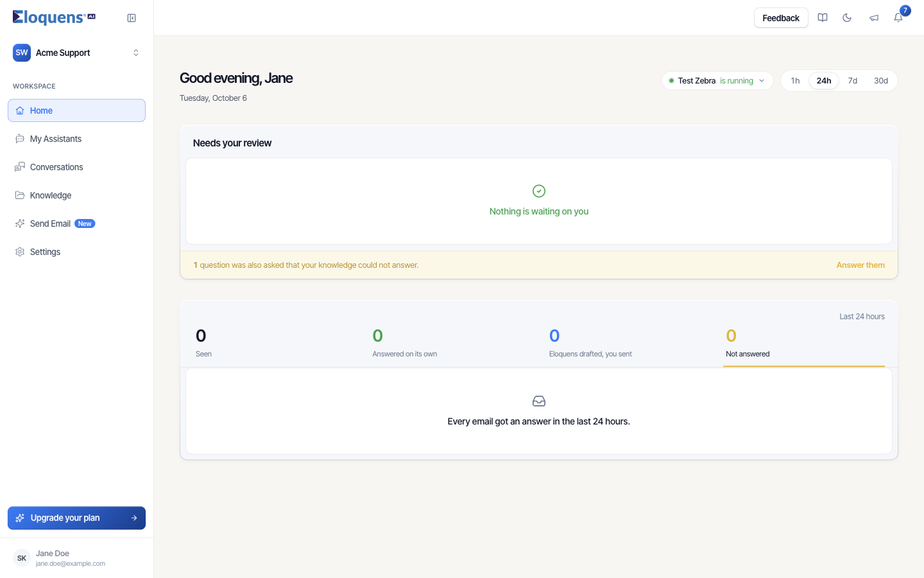Open notifications bell icon
Screen dimensions: 924x578
[898, 18]
